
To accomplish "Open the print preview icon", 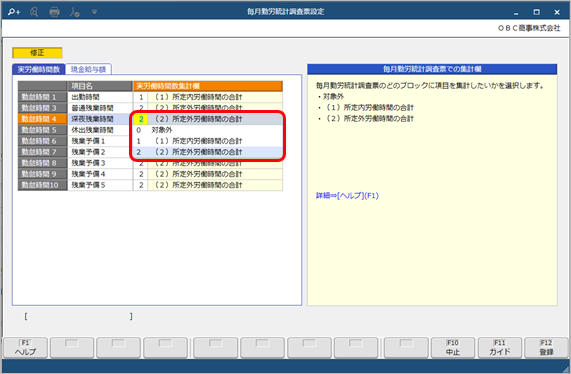I will [34, 12].
